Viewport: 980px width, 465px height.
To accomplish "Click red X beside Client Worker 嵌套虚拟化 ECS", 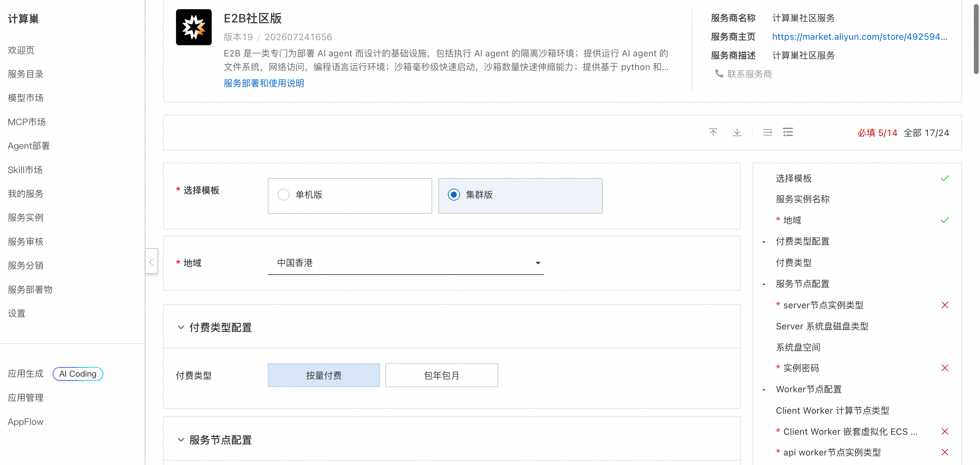I will point(945,431).
